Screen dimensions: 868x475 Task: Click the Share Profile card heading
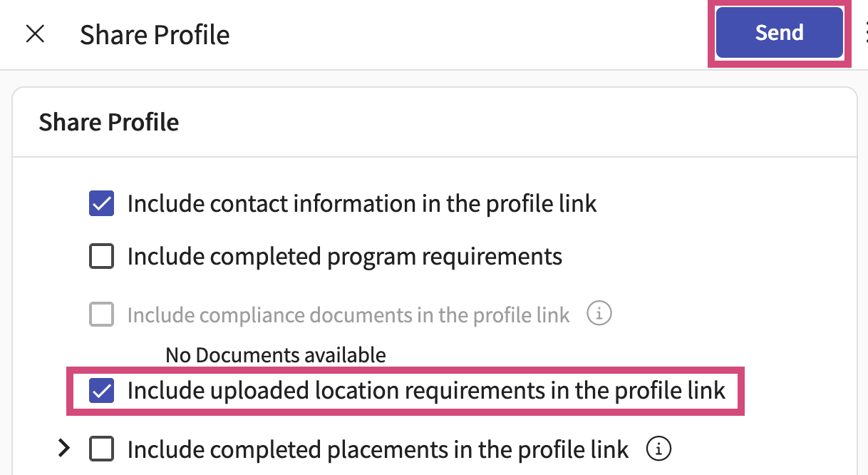click(108, 122)
